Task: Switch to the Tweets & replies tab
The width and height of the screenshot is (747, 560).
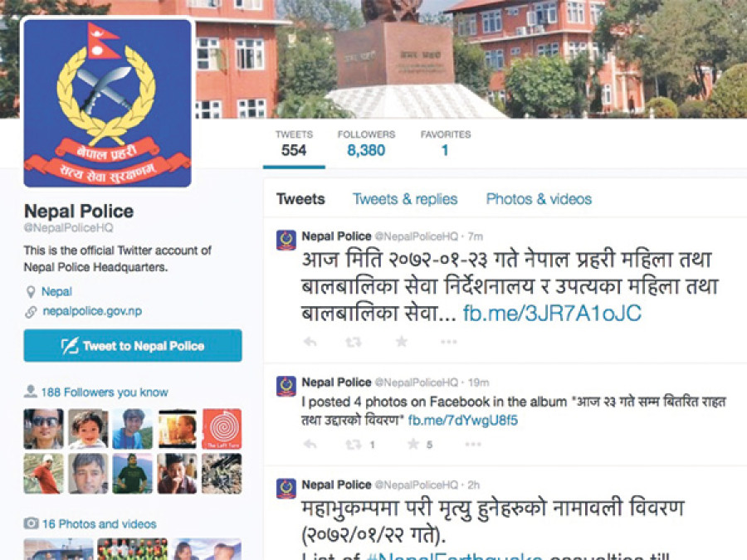Action: [x=405, y=199]
